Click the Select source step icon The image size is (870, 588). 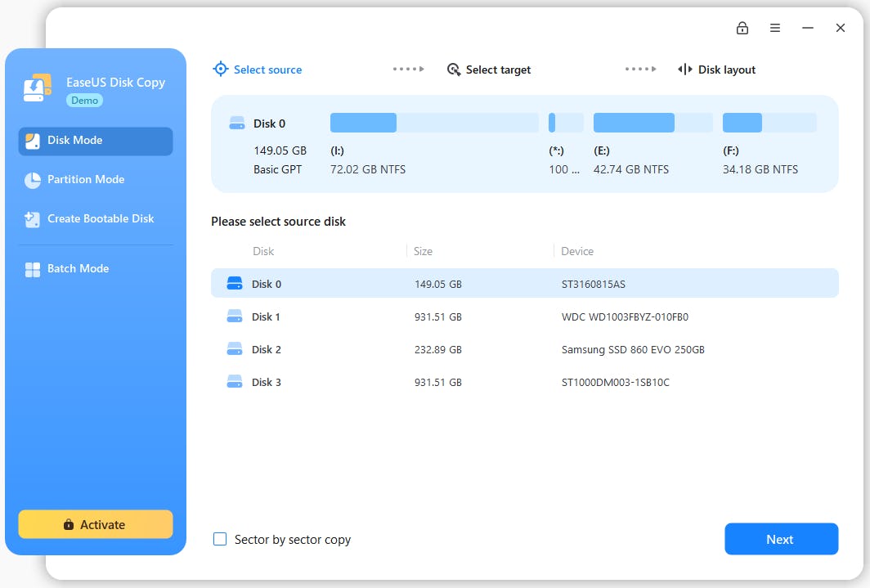tap(220, 69)
